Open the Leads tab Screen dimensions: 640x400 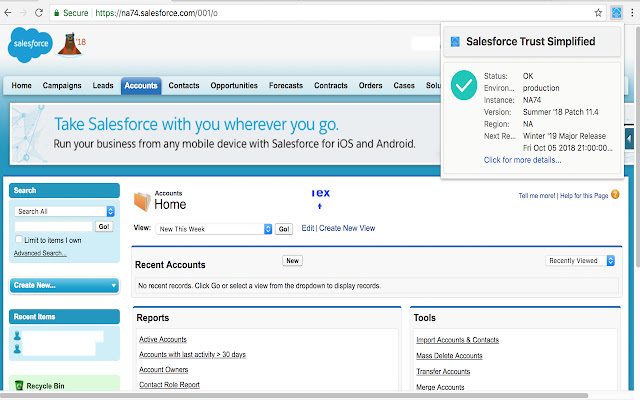[103, 86]
